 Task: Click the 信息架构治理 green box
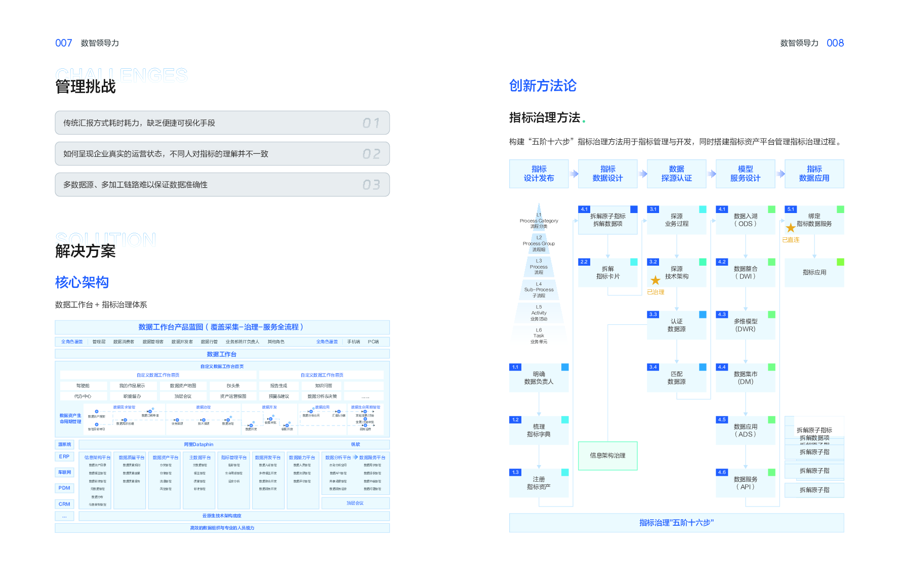click(x=608, y=455)
